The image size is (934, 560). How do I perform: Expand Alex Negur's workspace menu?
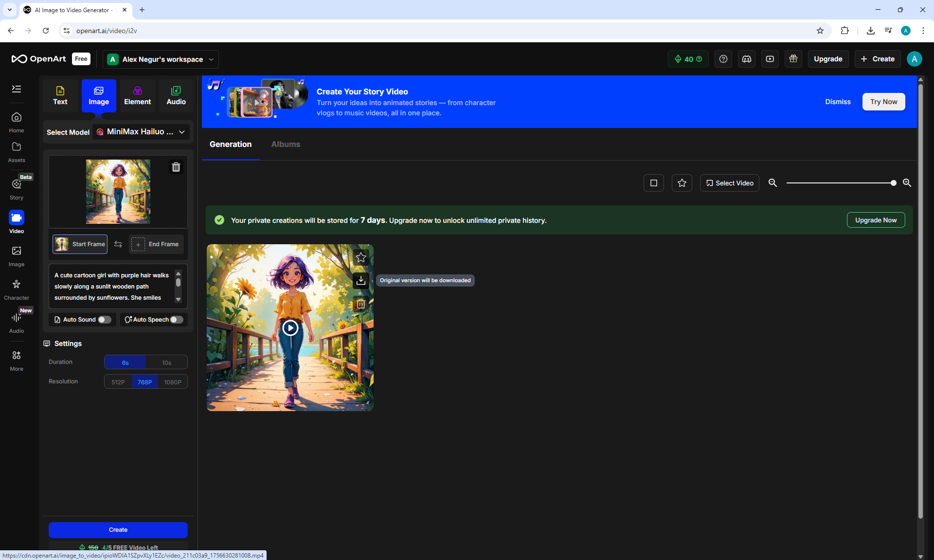pos(161,59)
